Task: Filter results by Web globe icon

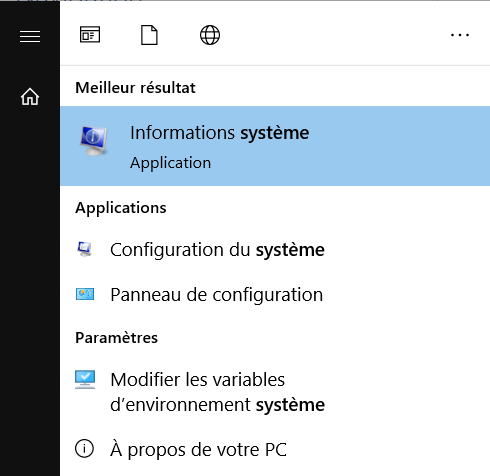Action: pyautogui.click(x=210, y=35)
